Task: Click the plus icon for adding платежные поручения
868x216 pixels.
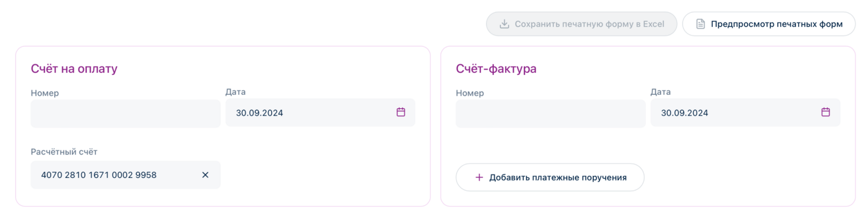Action: (x=479, y=177)
